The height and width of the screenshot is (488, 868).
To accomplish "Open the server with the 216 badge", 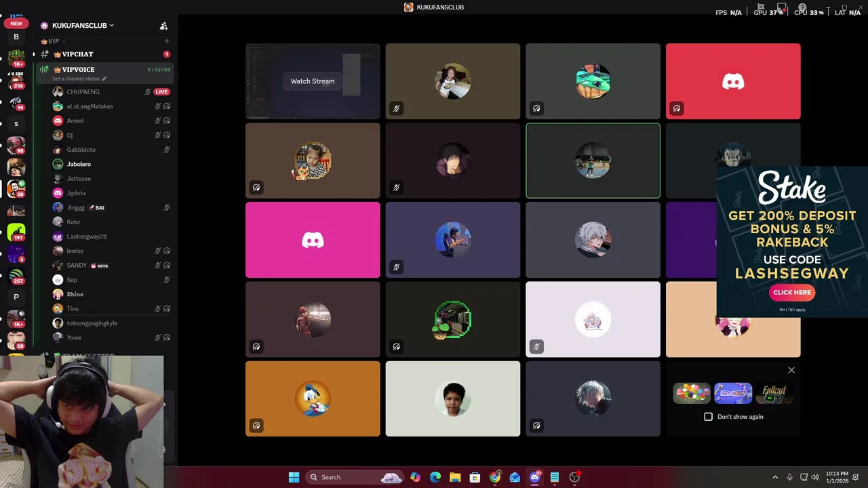I will coord(16,81).
